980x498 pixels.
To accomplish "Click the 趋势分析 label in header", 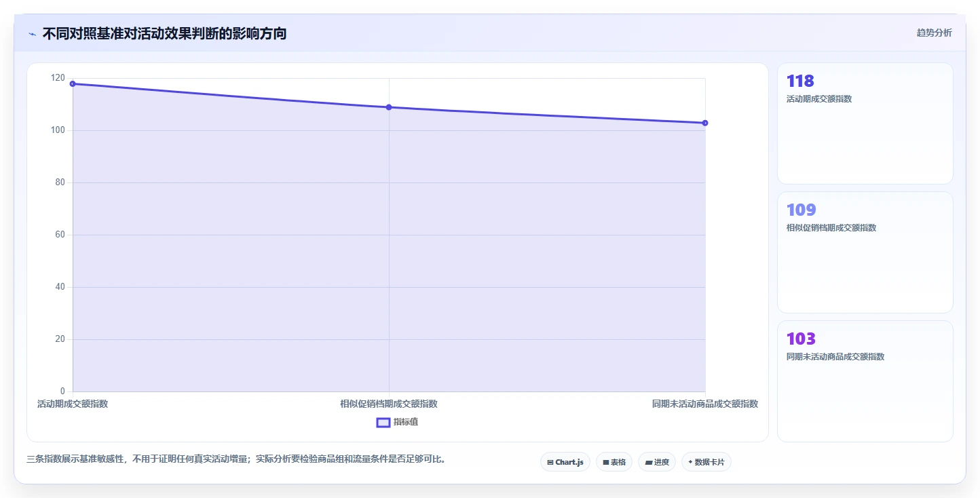I will coord(934,33).
